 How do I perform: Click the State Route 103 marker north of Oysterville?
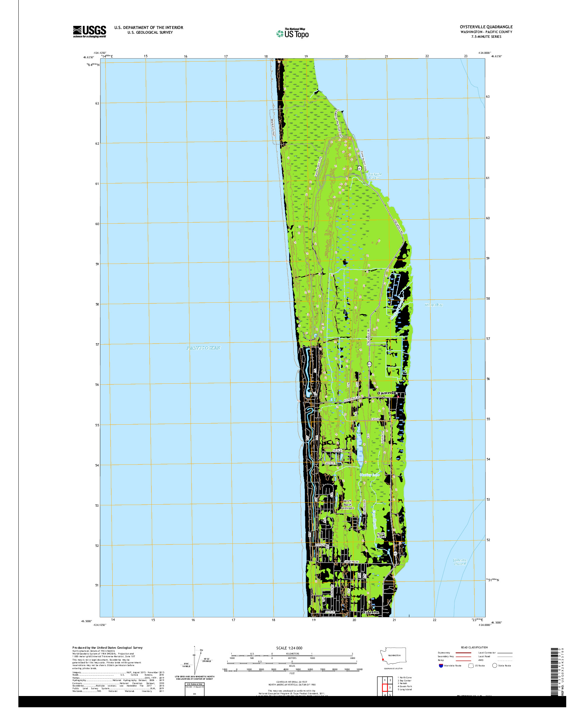369,364
